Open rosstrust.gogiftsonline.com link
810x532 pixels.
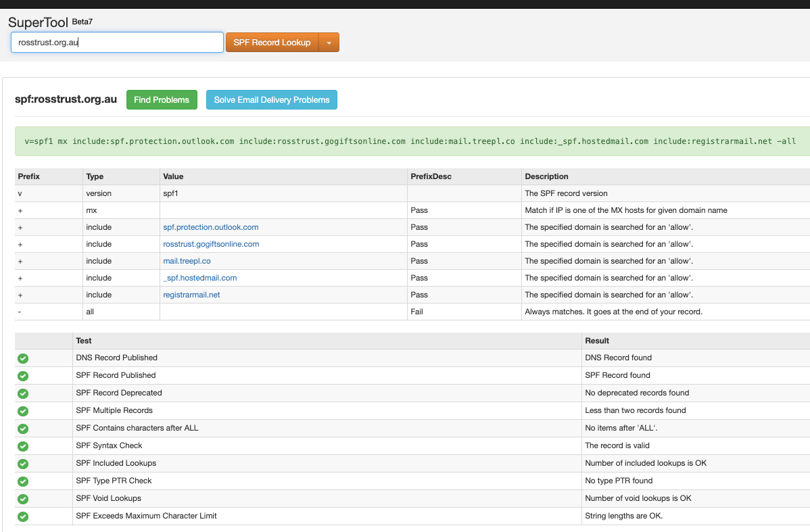[x=211, y=244]
